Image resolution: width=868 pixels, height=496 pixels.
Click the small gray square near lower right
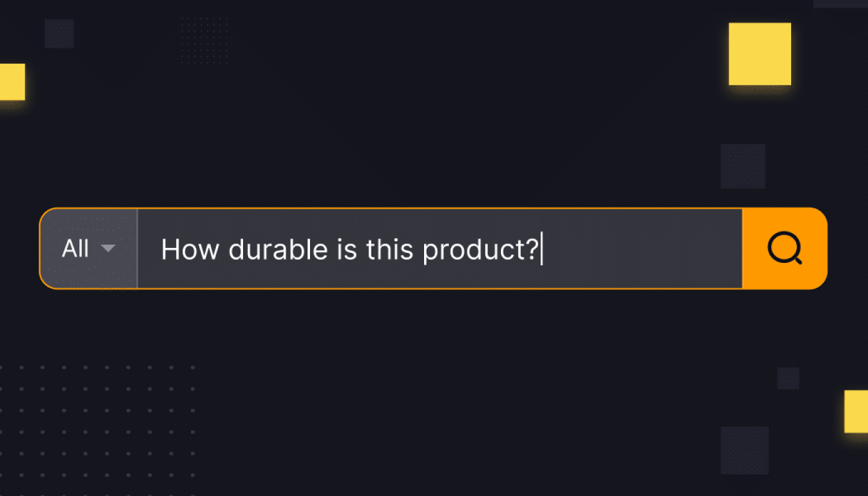[788, 378]
